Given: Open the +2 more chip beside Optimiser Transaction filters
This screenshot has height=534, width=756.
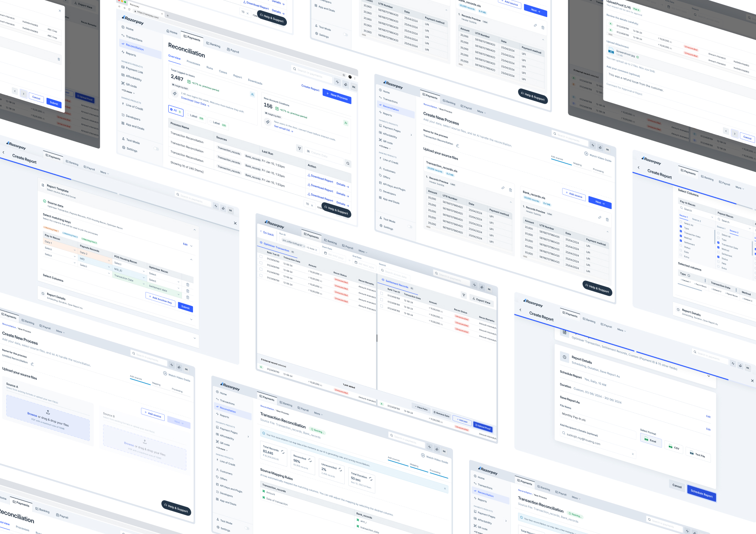Looking at the screenshot, I should coord(311,248).
